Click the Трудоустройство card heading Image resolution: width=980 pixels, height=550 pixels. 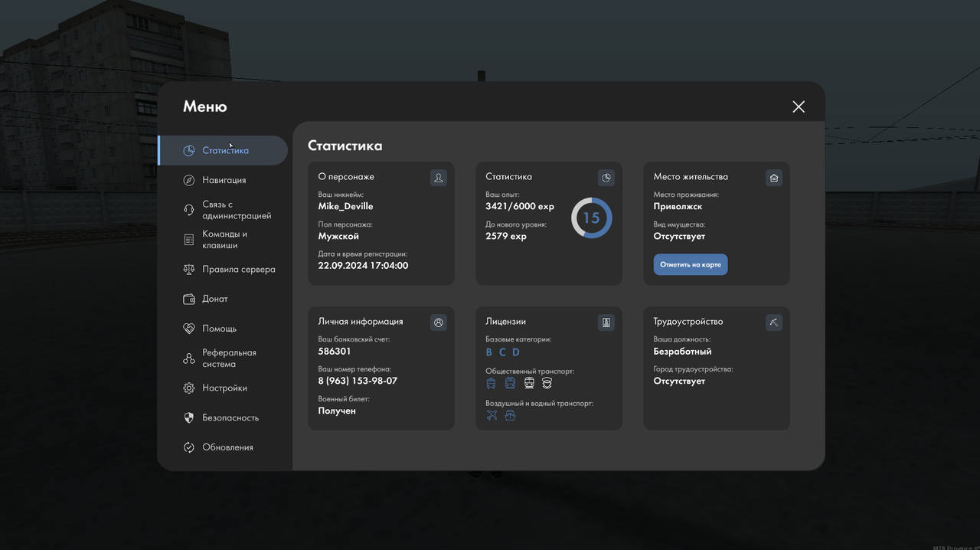(688, 322)
